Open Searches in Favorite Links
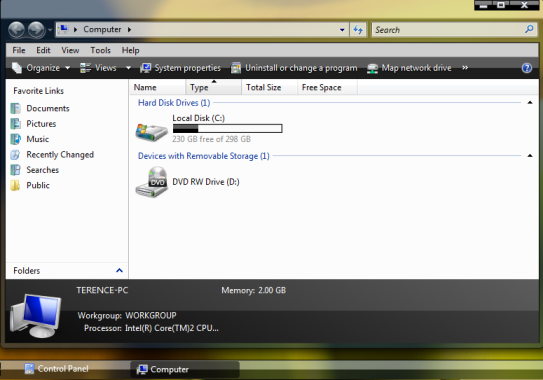Image resolution: width=543 pixels, height=380 pixels. pos(43,170)
